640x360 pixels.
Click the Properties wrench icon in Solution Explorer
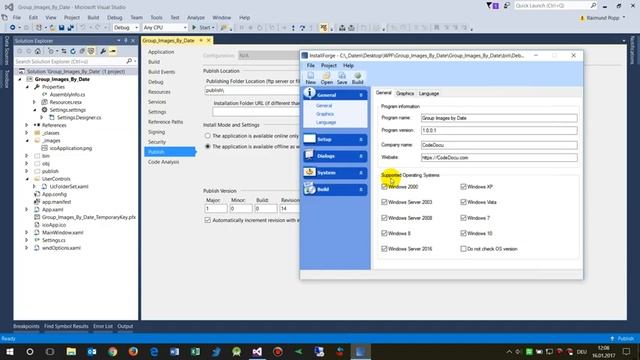click(x=103, y=51)
